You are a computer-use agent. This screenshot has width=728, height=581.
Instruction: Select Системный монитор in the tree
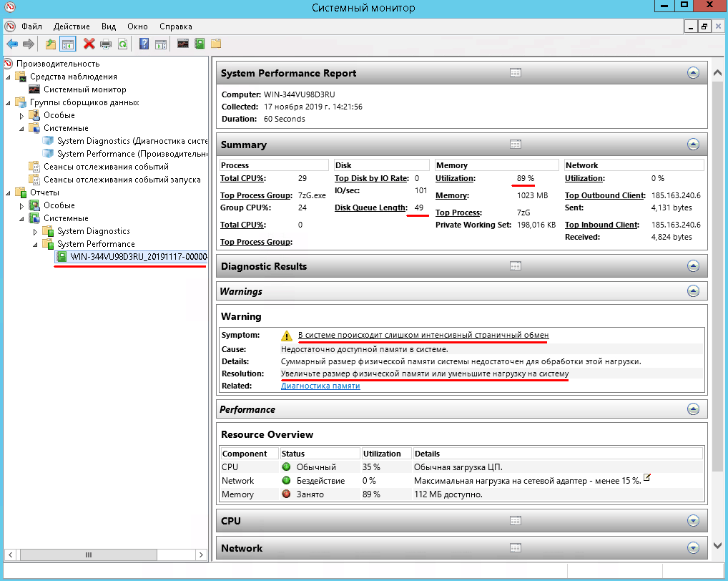[x=84, y=89]
